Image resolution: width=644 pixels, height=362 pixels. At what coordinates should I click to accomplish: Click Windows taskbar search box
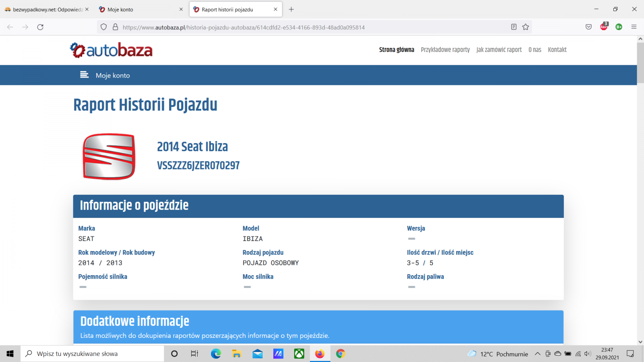(93, 354)
